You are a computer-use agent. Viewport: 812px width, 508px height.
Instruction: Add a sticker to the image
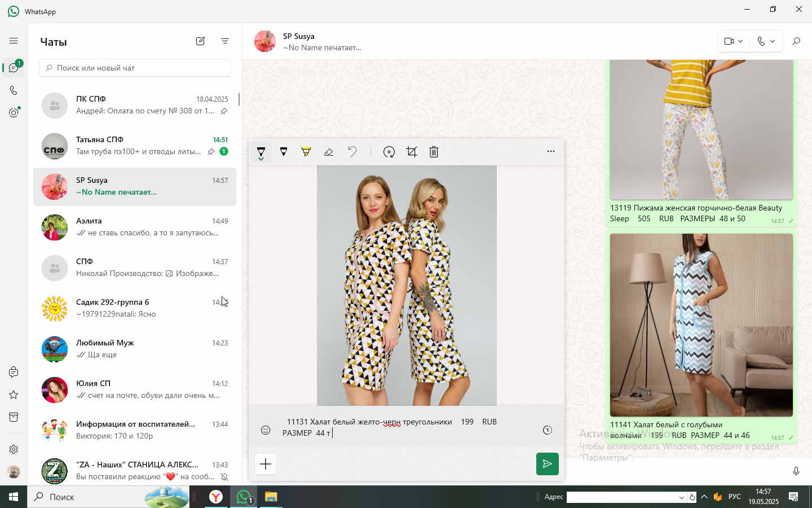point(389,152)
